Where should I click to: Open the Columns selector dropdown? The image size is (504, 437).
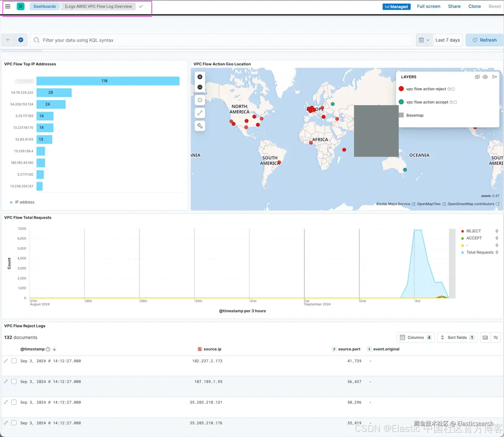(x=415, y=337)
